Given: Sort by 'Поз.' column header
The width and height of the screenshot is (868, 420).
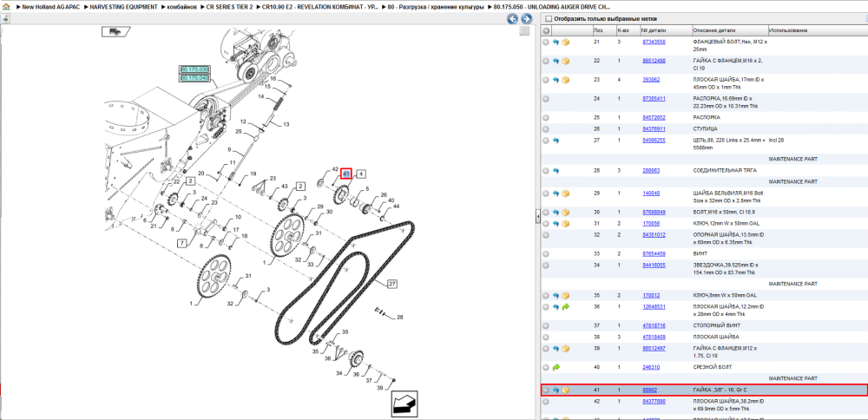Looking at the screenshot, I should (598, 30).
